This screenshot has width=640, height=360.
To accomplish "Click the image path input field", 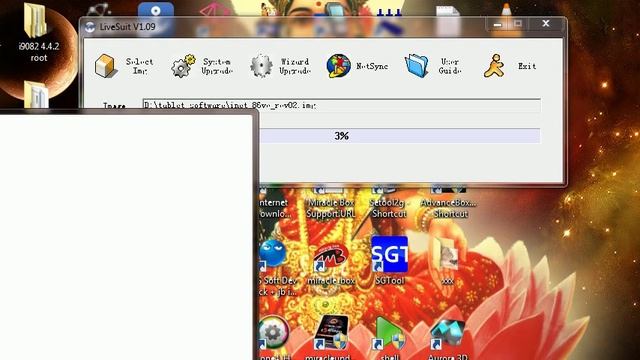I will [x=342, y=105].
